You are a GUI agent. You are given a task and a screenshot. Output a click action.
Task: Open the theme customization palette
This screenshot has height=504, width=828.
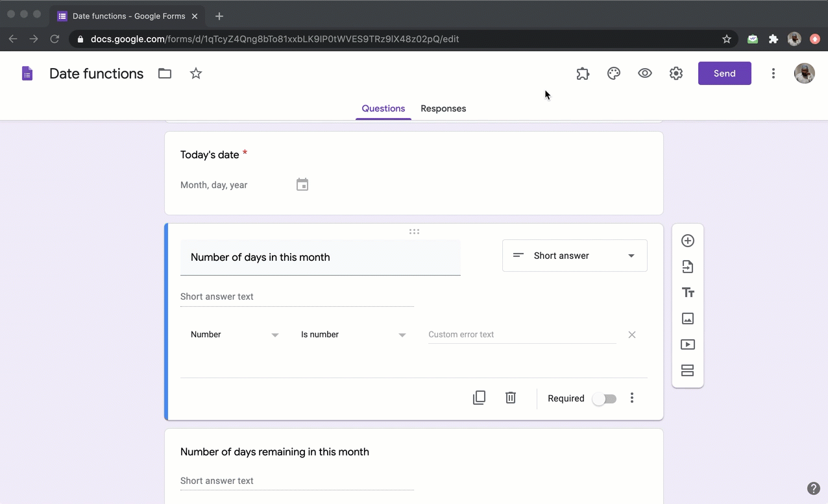[x=613, y=73]
